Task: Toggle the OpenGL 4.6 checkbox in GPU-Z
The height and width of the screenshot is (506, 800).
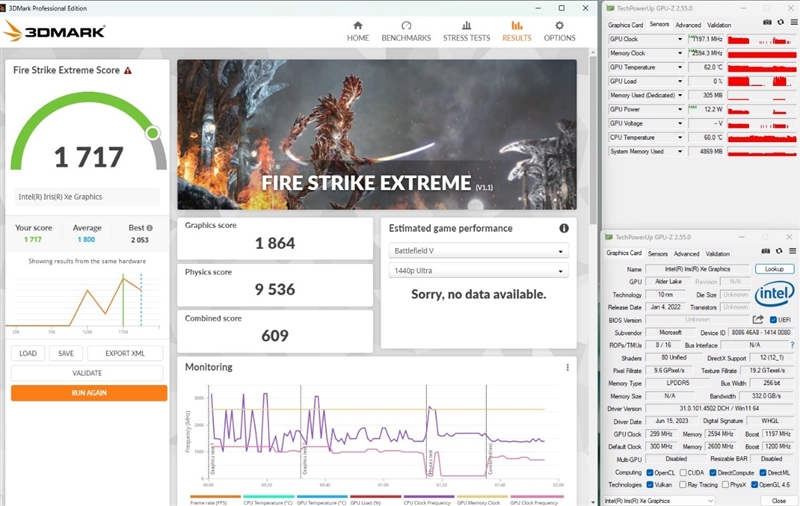Action: click(754, 485)
